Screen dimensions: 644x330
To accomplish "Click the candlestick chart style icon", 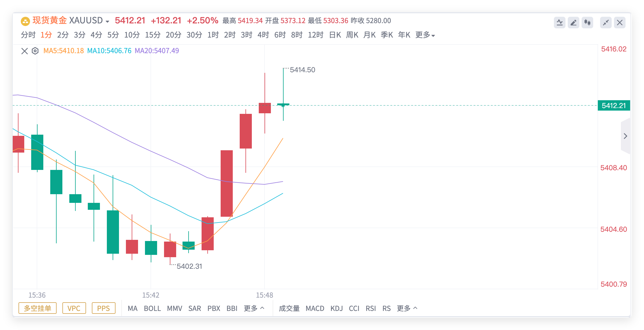I will click(x=587, y=23).
